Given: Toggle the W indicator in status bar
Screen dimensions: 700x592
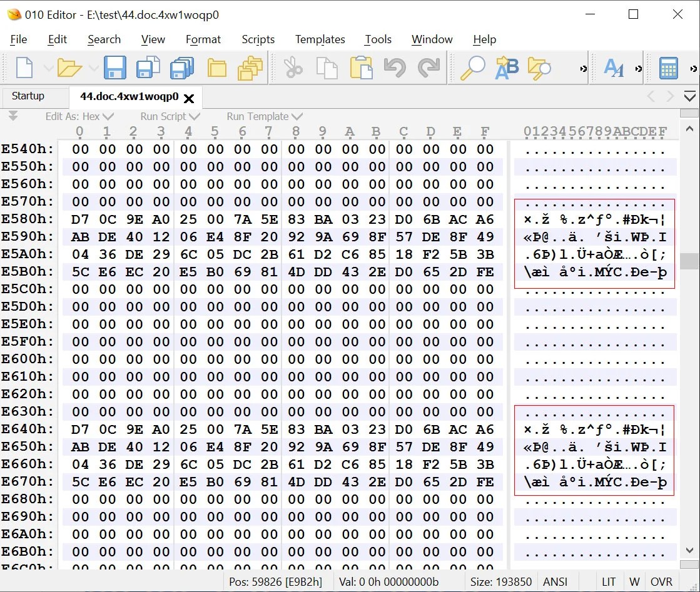Looking at the screenshot, I should (x=634, y=581).
